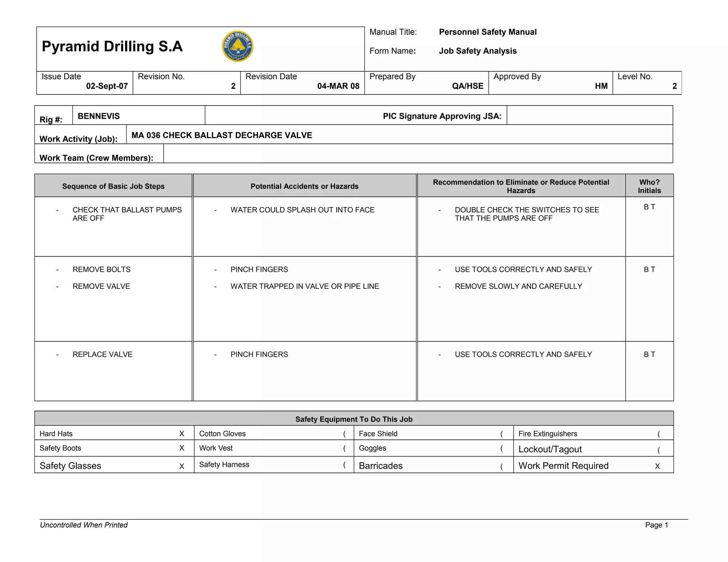The width and height of the screenshot is (728, 562).
Task: Click the Revision Date value 04-MAR 08
Action: pyautogui.click(x=338, y=86)
